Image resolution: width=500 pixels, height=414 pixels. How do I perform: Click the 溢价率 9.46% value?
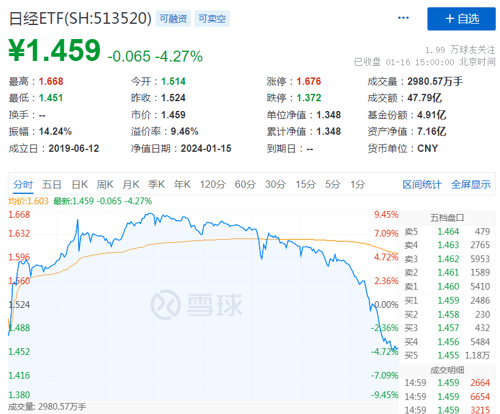click(x=185, y=131)
